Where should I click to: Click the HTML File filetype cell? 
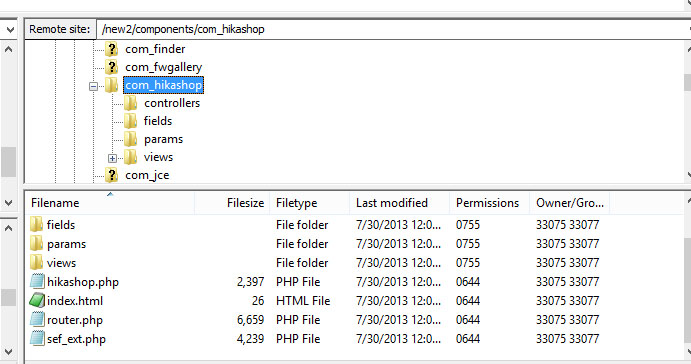pyautogui.click(x=303, y=301)
